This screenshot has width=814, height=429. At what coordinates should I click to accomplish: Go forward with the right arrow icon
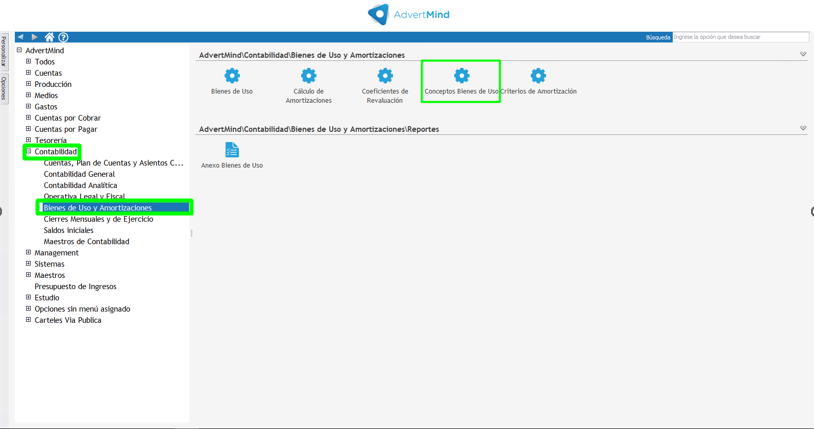[x=34, y=37]
